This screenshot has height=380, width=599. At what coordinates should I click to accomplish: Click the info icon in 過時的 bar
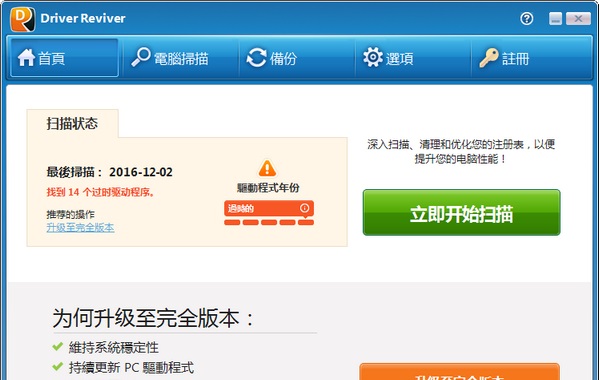[304, 208]
